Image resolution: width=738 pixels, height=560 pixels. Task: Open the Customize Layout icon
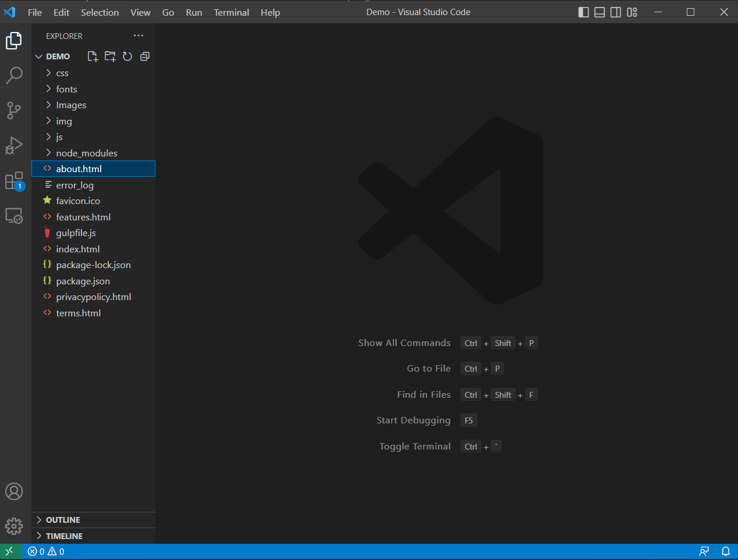(632, 12)
